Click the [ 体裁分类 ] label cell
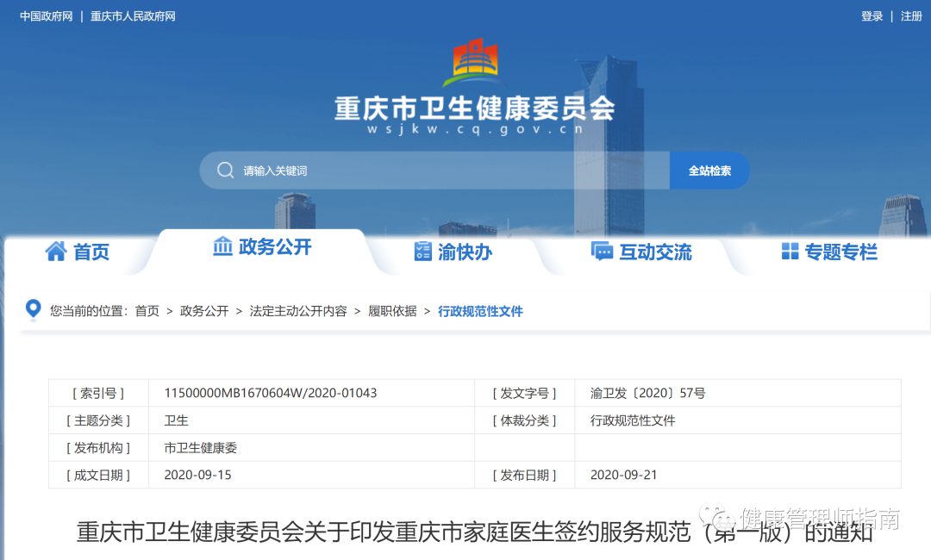The height and width of the screenshot is (560, 931). [525, 420]
